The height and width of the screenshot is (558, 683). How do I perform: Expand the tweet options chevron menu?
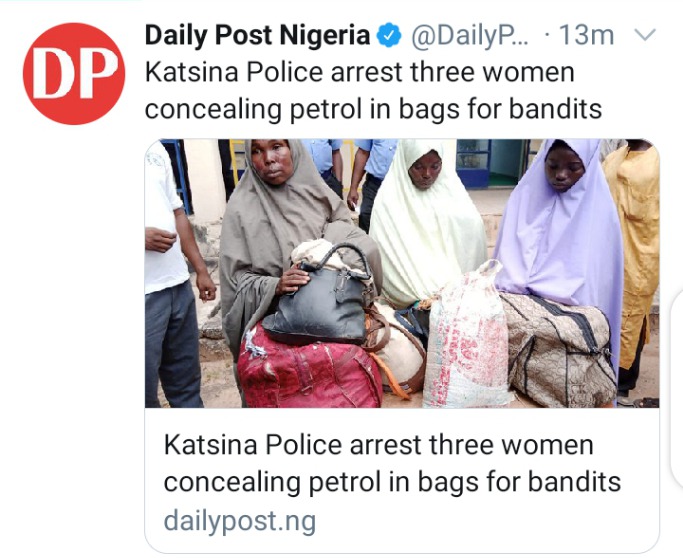click(x=644, y=35)
